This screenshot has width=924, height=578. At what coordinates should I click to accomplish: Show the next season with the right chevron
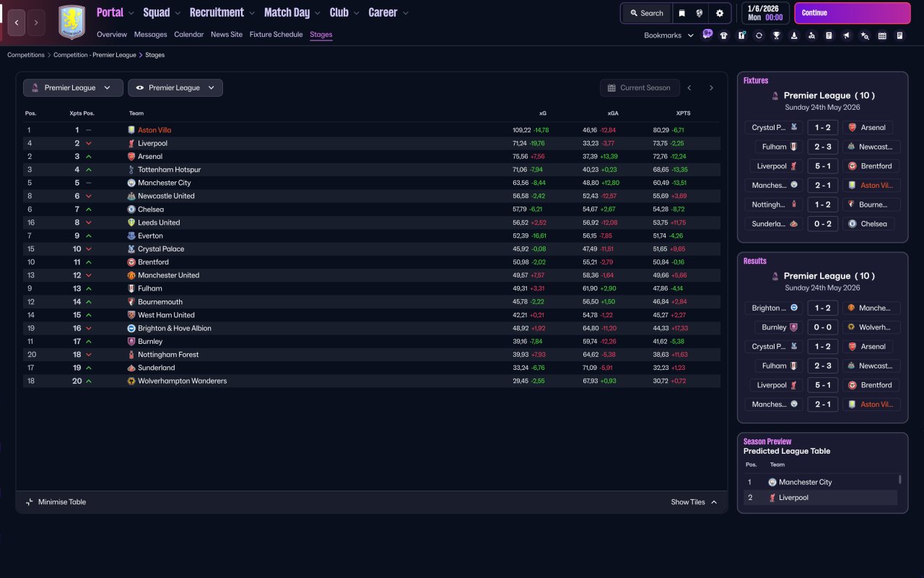tap(711, 87)
